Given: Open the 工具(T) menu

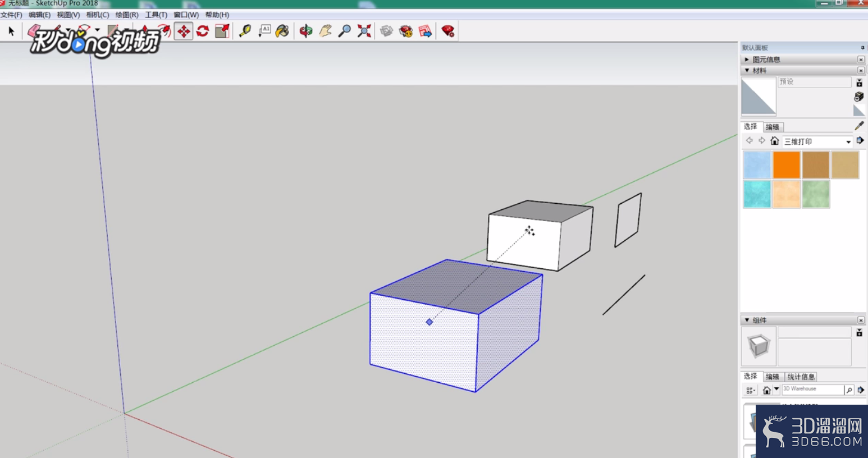Looking at the screenshot, I should (x=156, y=15).
